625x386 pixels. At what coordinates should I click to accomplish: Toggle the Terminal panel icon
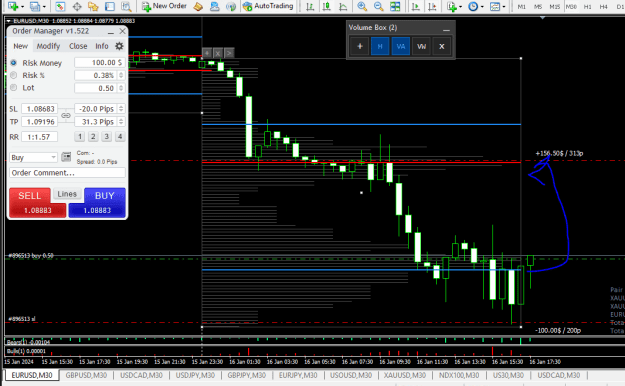(x=110, y=6)
